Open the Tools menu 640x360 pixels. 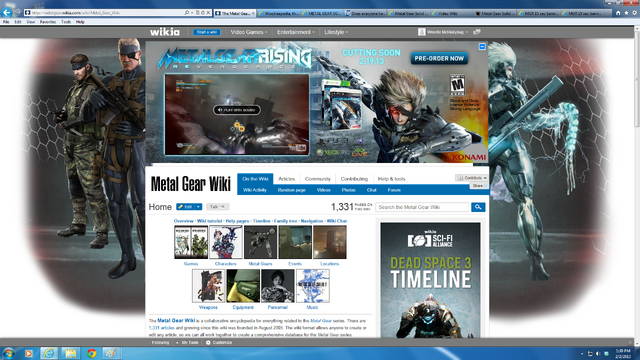(66, 22)
